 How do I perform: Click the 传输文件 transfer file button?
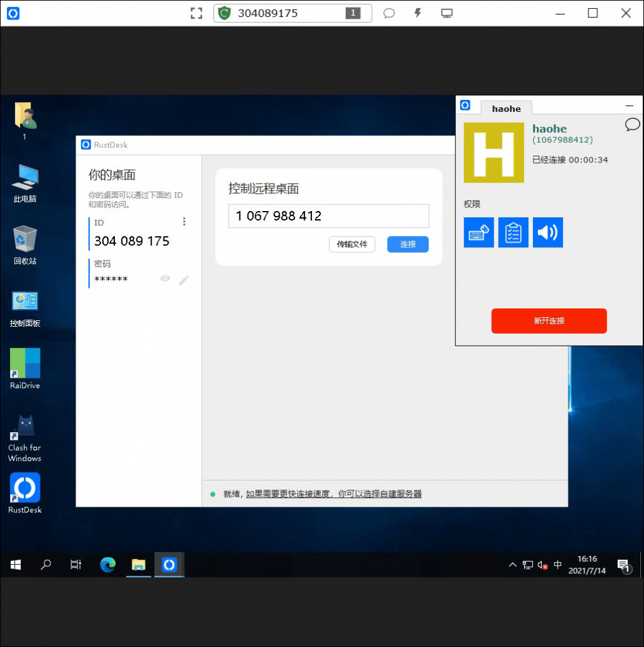[352, 245]
